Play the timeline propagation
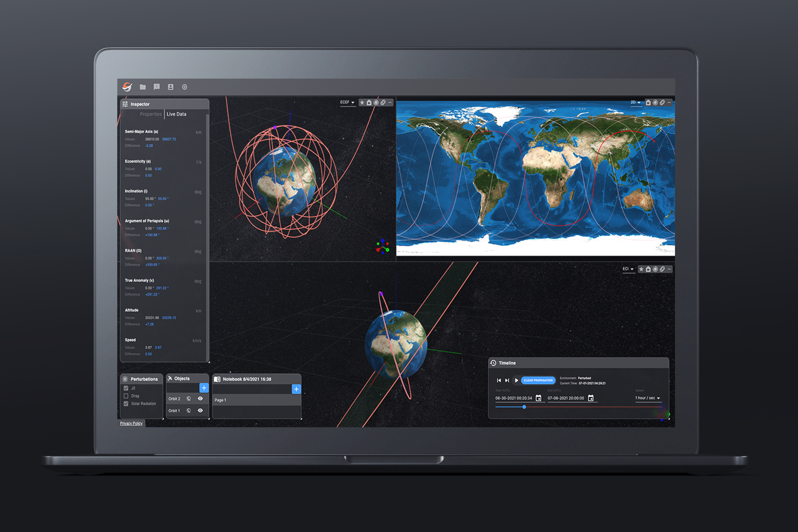The width and height of the screenshot is (798, 532). coord(516,380)
